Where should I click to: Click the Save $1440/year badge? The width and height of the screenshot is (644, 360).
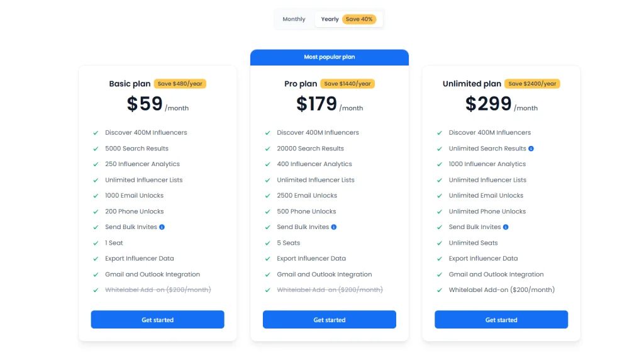[x=347, y=84]
